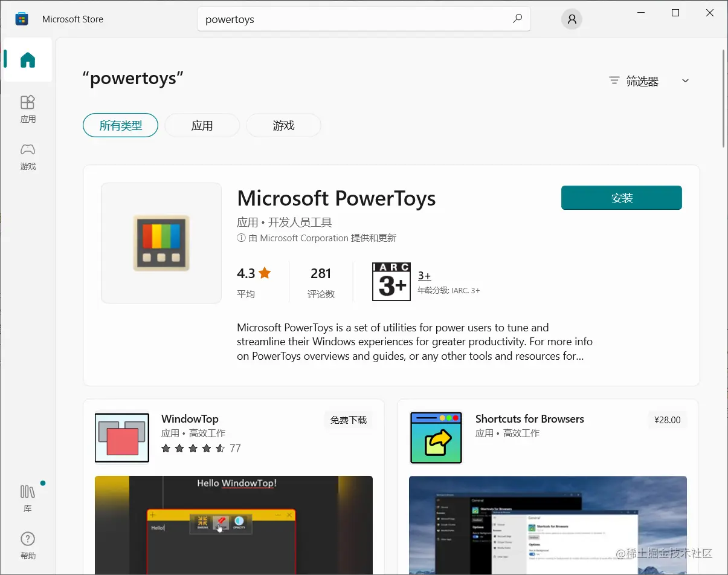Click the PowerToys description paragraph
Viewport: 728px width, 575px height.
414,342
